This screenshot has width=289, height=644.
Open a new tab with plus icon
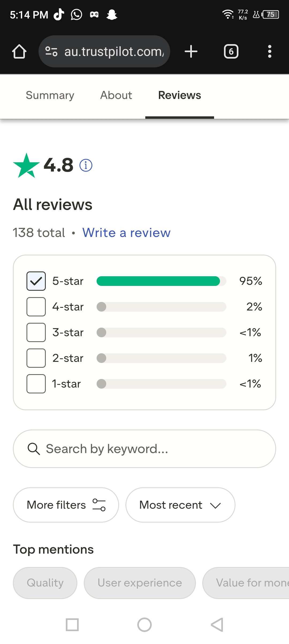point(191,51)
